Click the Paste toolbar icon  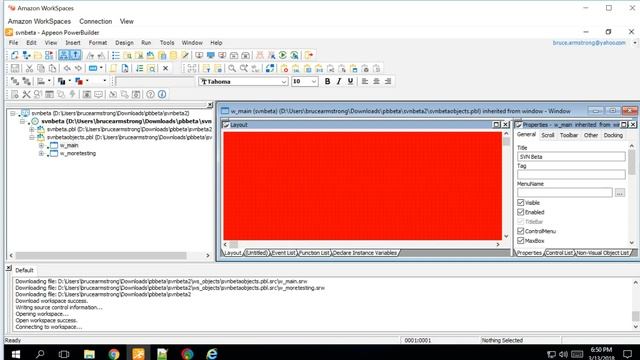52,68
